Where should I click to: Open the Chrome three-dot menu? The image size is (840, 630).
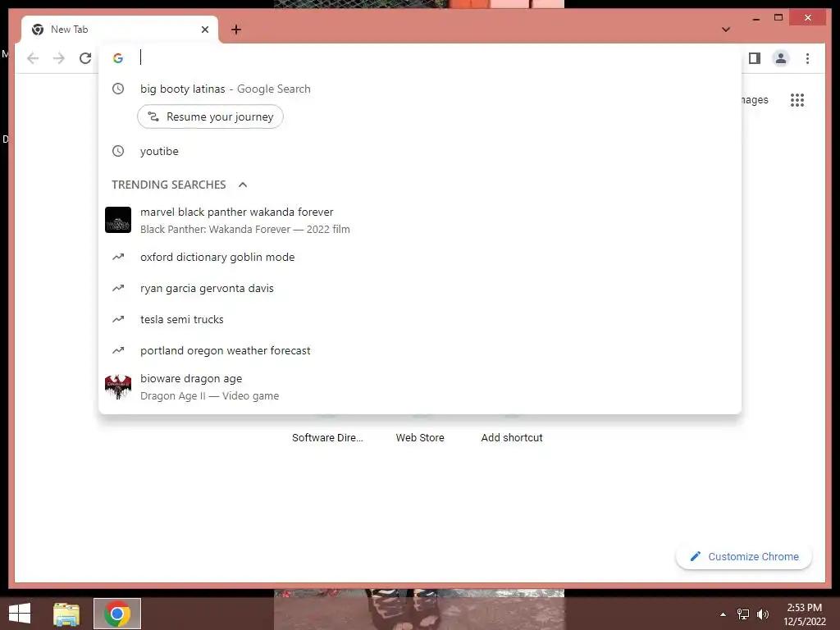pos(807,58)
